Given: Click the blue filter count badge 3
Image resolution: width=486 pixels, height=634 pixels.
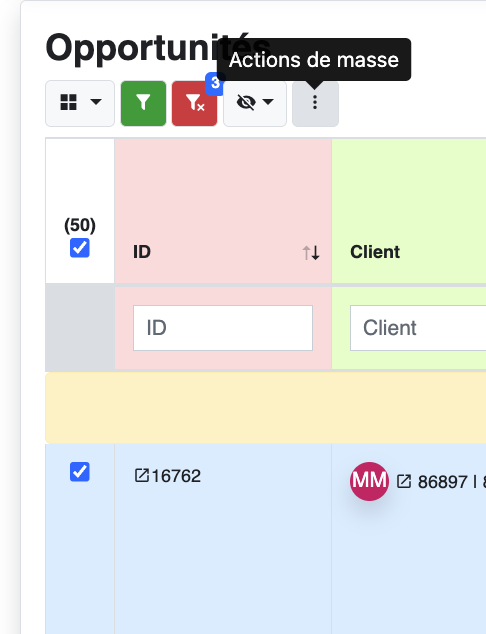Looking at the screenshot, I should pos(215,84).
